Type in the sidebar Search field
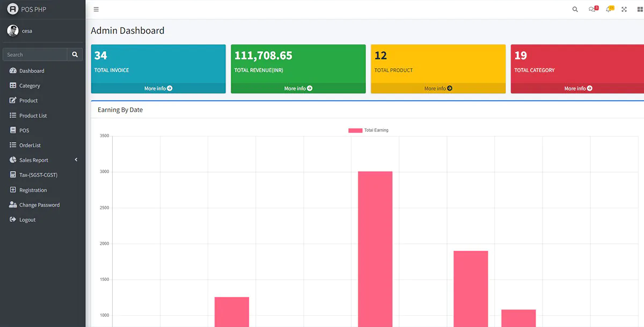This screenshot has height=327, width=644. click(35, 55)
